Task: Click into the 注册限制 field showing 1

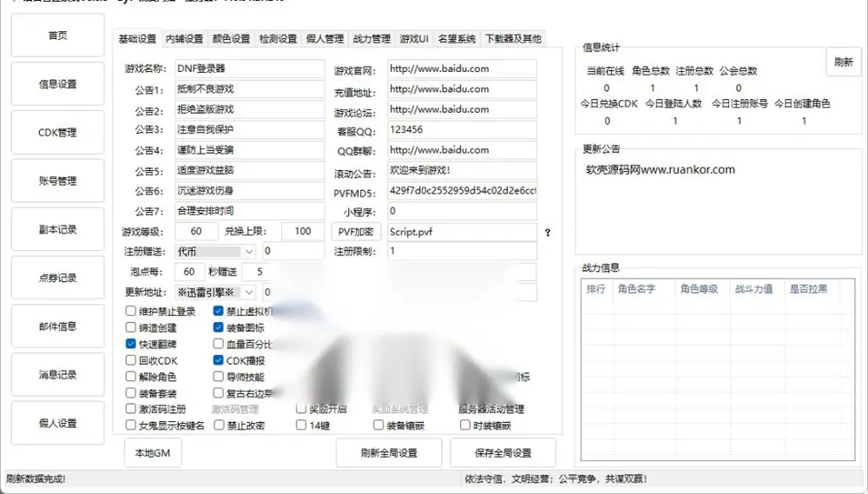Action: click(463, 251)
